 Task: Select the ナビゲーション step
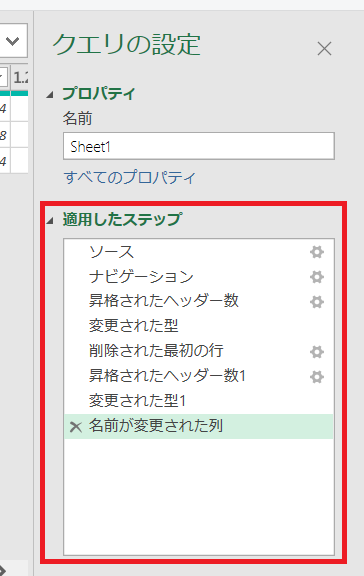199,277
